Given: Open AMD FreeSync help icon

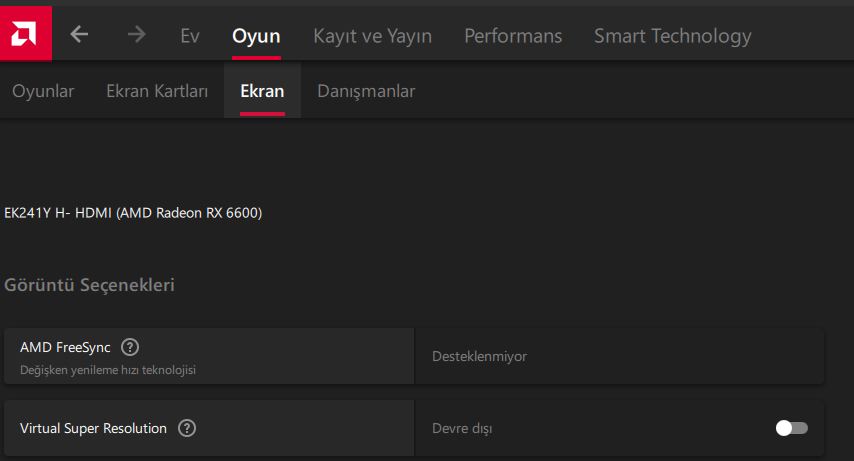Looking at the screenshot, I should [130, 347].
